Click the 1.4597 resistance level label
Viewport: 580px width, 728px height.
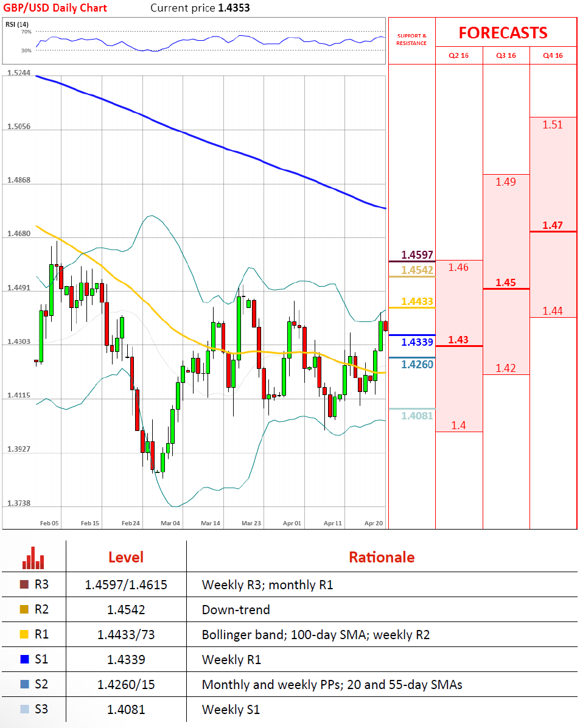417,255
